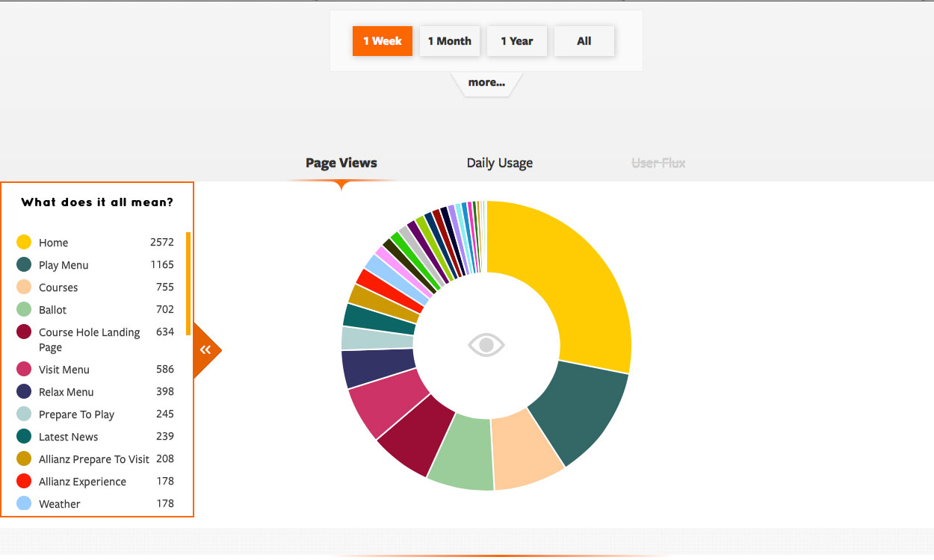Show All time range data
Screen dimensions: 934x560
point(584,41)
